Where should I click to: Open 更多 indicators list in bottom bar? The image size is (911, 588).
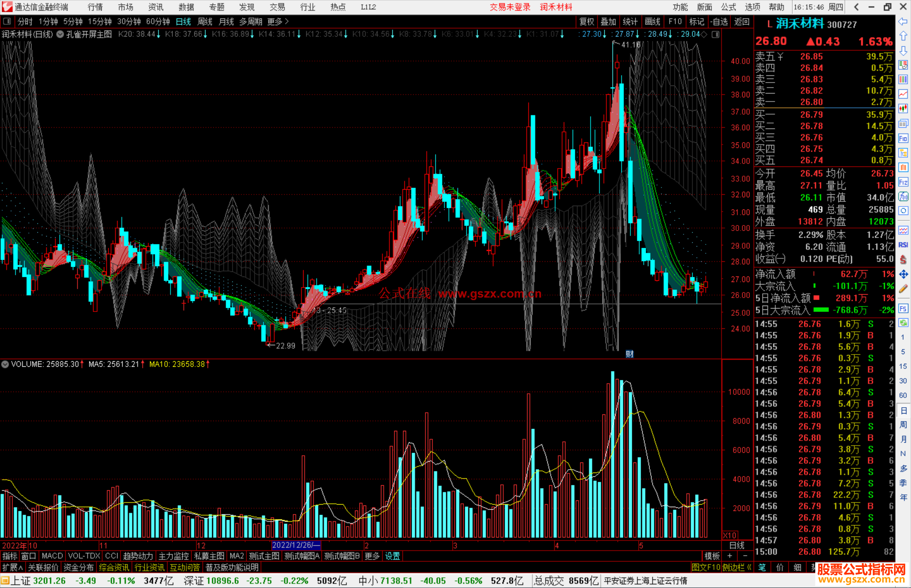(372, 556)
